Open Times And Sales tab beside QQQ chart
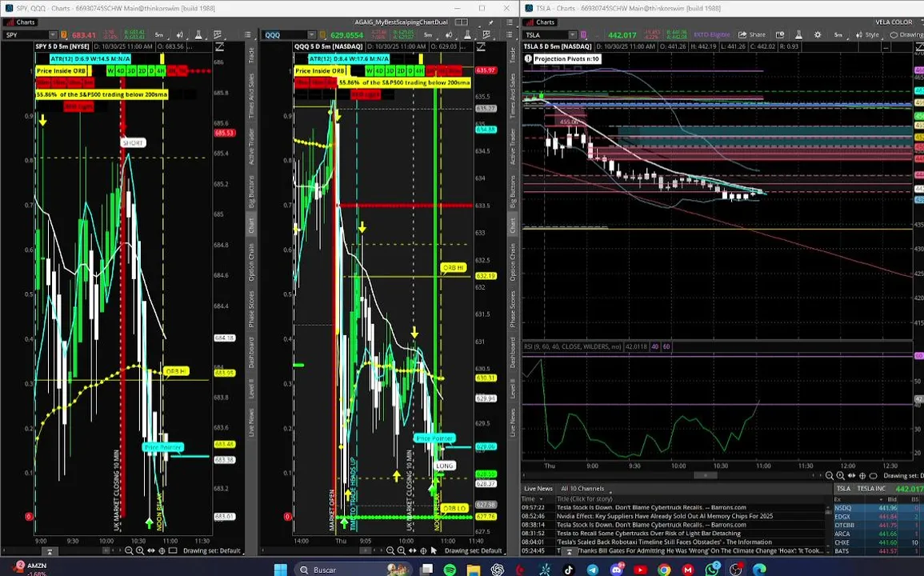Screen dimensions: 924x576 pos(513,95)
